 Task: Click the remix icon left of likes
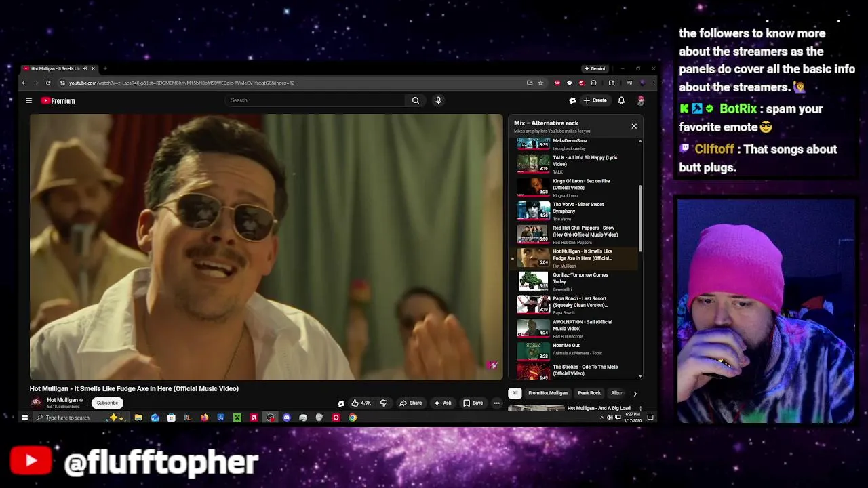341,403
